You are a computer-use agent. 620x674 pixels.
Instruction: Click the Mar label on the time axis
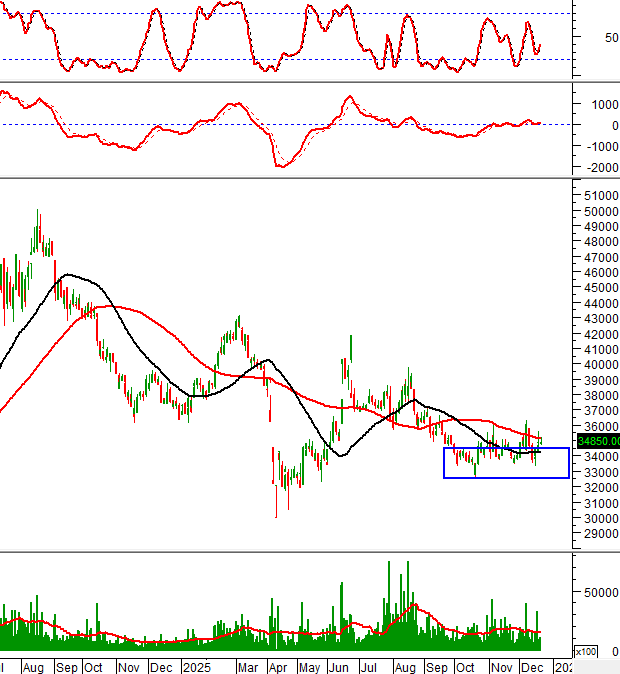point(245,666)
